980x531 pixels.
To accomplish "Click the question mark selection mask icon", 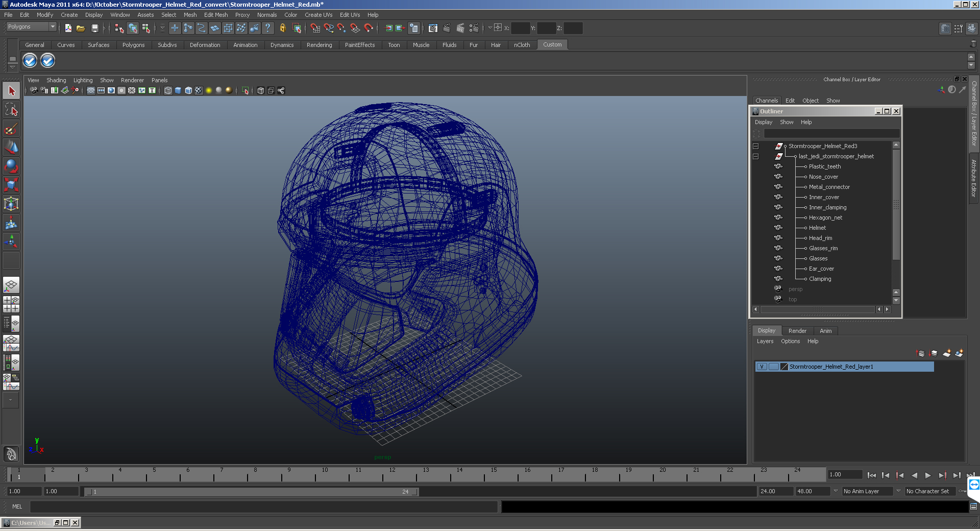I will pyautogui.click(x=267, y=28).
